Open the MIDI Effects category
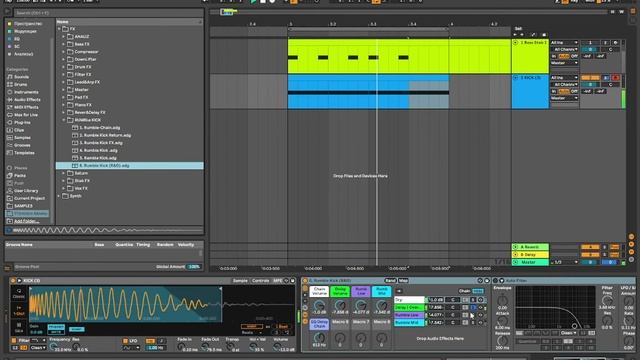This screenshot has height=360, width=640. (26, 107)
